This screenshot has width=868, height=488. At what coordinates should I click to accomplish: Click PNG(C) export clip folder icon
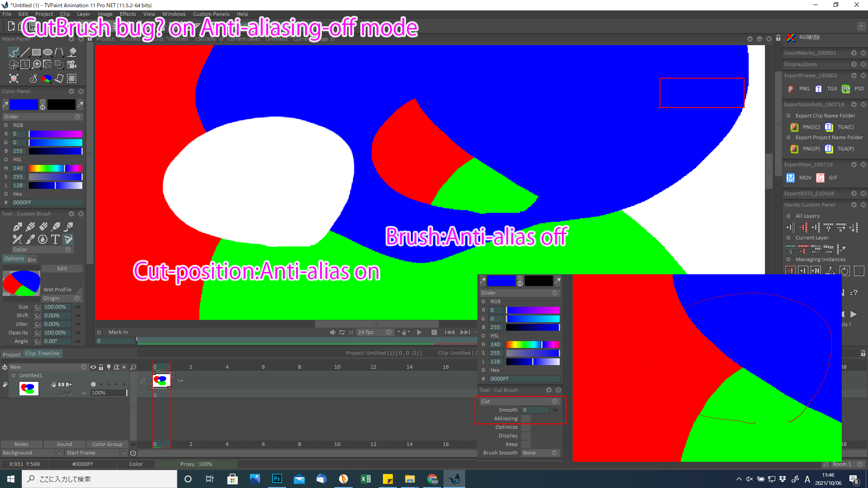[794, 127]
